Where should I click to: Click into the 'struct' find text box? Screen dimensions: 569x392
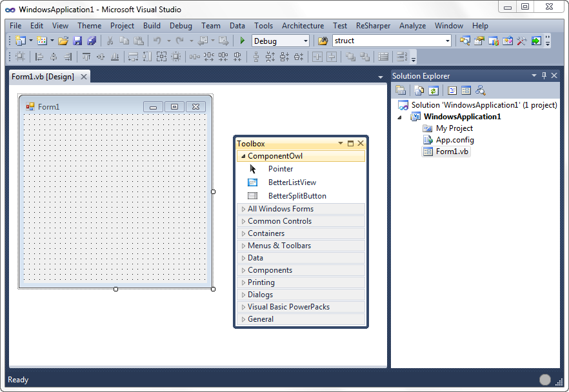pyautogui.click(x=387, y=41)
